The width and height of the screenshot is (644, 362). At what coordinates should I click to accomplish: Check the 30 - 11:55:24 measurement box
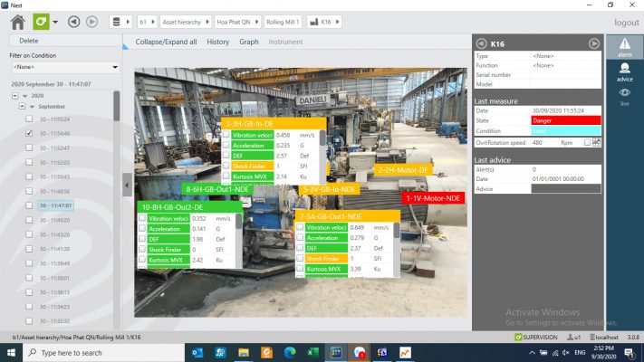click(29, 119)
